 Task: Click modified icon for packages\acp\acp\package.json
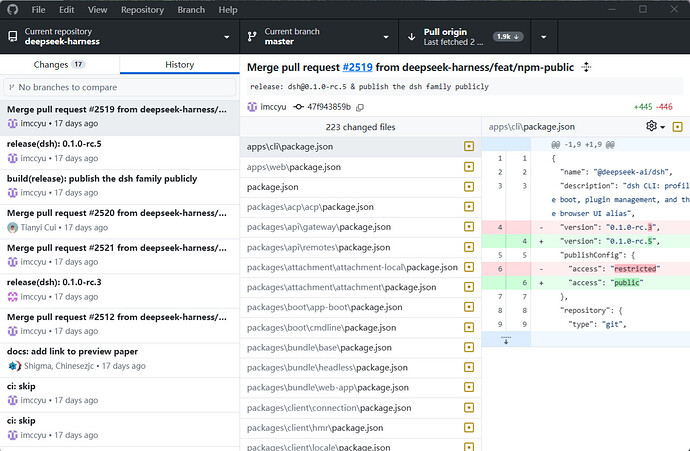[x=469, y=207]
